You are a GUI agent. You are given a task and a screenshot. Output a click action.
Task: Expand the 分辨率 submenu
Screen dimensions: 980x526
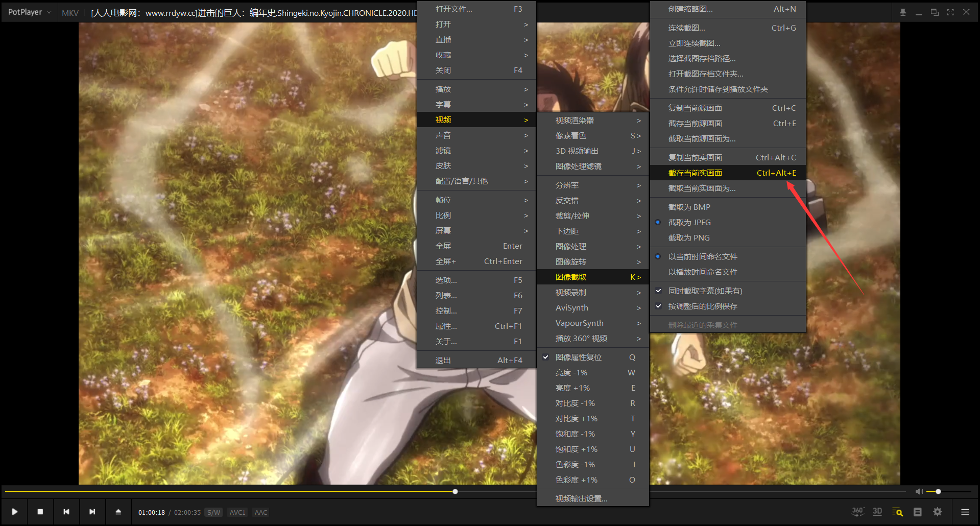click(593, 185)
